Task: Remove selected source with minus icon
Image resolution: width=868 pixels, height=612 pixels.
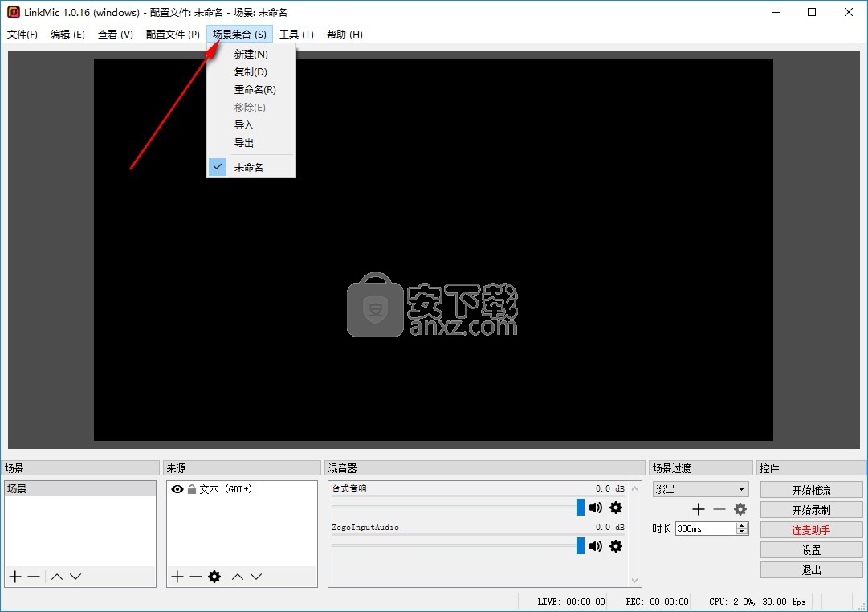Action: pyautogui.click(x=195, y=577)
